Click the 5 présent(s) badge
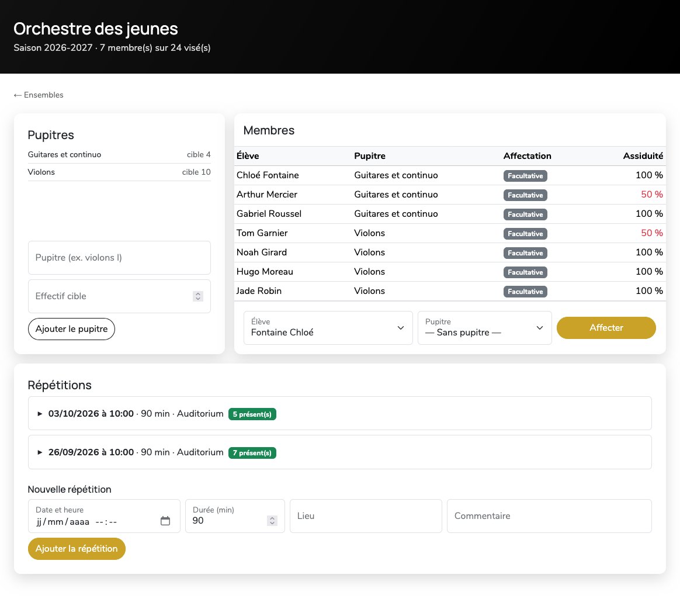680x616 pixels. click(x=252, y=414)
